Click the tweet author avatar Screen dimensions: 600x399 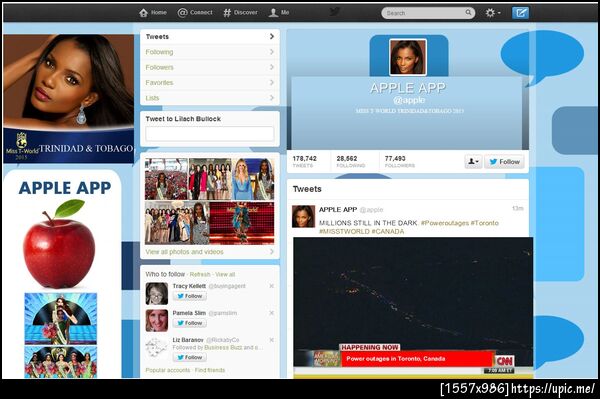coord(303,216)
